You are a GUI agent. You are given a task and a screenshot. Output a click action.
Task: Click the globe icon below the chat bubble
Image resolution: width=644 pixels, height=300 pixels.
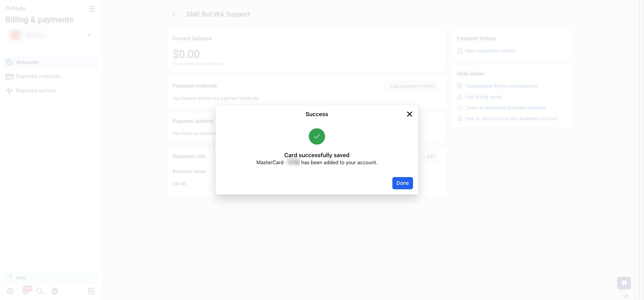tap(626, 296)
